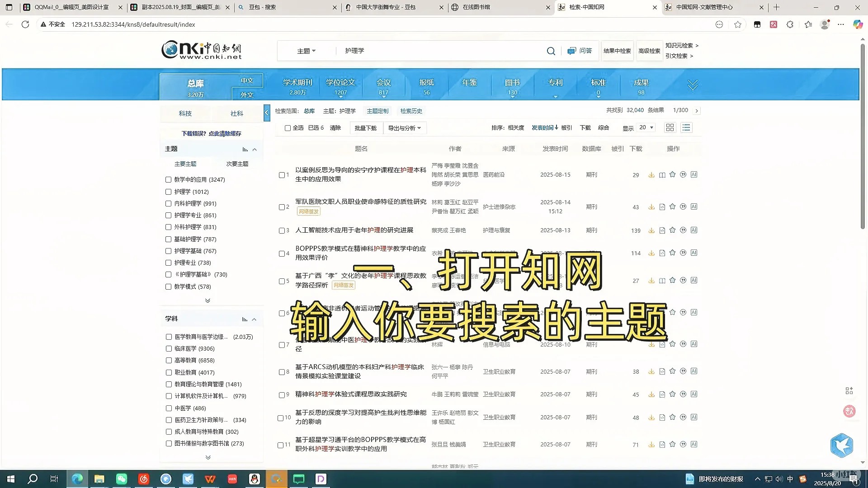Open WeChat from the taskbar
Screen dimensions: 868x488
pyautogui.click(x=122, y=479)
